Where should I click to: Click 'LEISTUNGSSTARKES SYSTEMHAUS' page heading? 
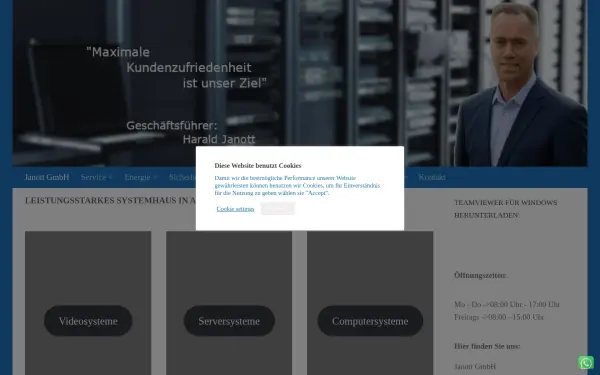point(110,201)
